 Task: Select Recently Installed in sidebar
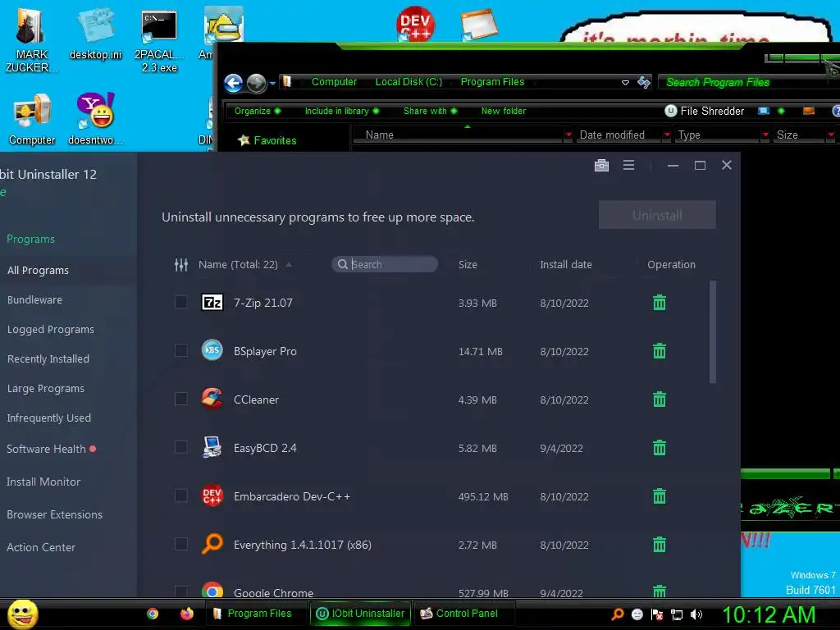coord(48,359)
